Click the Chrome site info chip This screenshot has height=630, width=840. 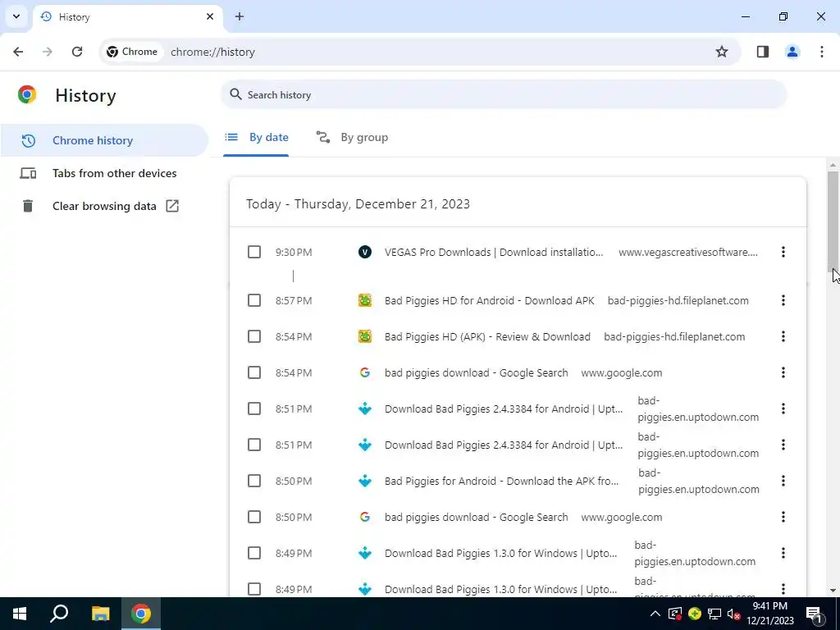pyautogui.click(x=132, y=52)
